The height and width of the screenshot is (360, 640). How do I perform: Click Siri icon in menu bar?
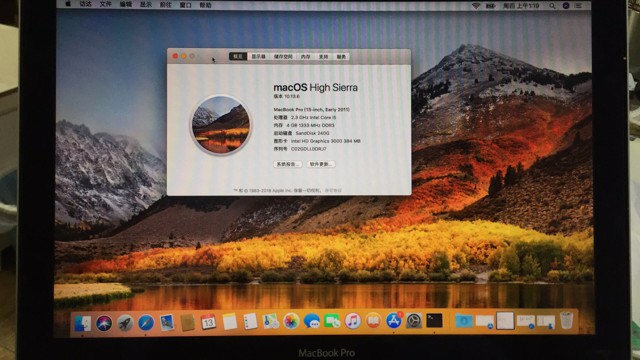[x=566, y=6]
